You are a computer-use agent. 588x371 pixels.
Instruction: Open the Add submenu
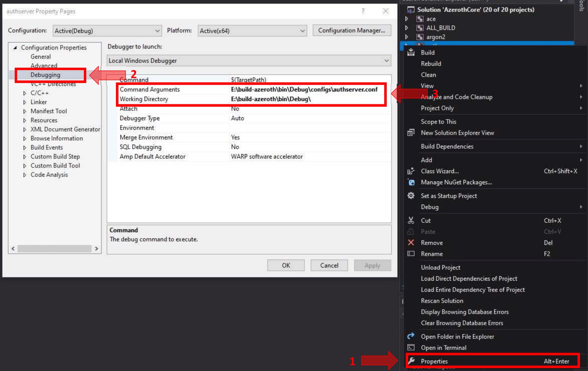pos(495,160)
